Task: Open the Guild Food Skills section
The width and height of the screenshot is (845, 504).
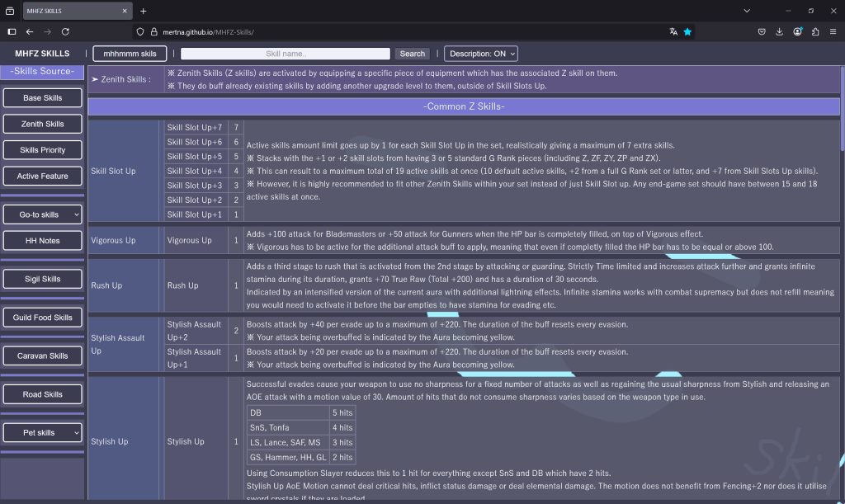Action: 43,318
